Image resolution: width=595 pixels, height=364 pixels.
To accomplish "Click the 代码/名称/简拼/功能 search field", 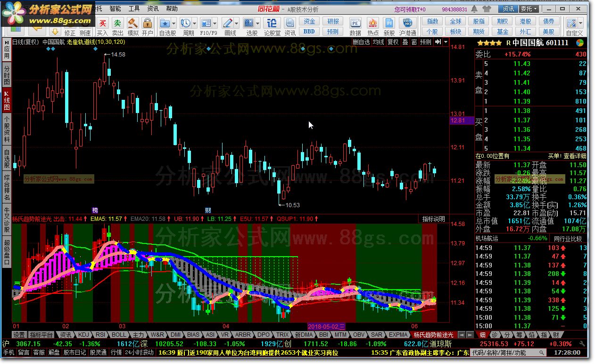I will coord(508,352).
